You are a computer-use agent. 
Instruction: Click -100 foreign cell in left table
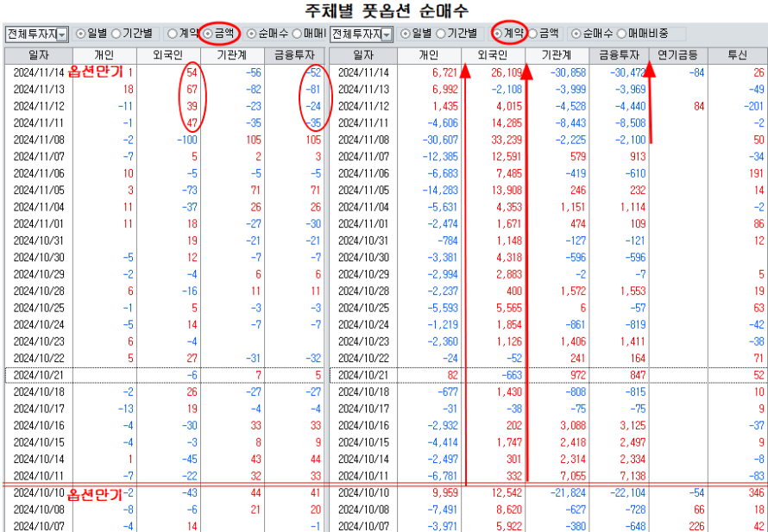click(x=186, y=140)
